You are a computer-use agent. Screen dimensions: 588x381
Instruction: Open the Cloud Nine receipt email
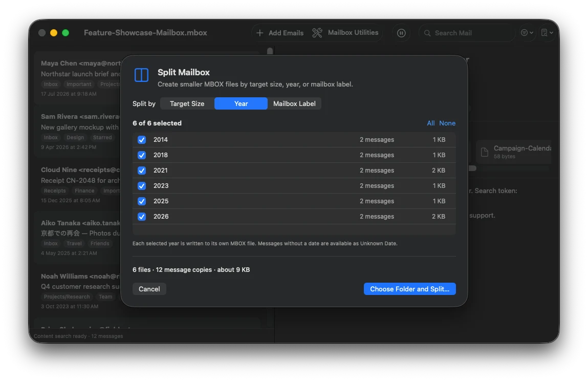click(77, 184)
